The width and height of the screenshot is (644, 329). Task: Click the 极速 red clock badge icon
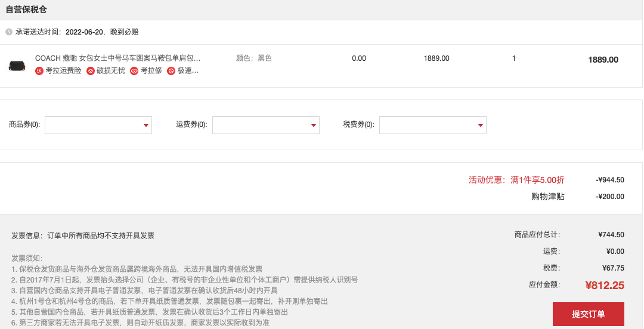pos(171,71)
